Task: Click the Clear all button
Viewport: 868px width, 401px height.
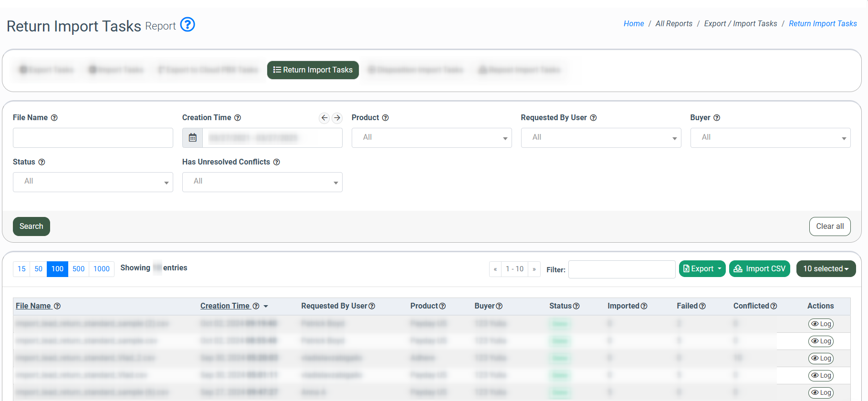Action: 829,226
